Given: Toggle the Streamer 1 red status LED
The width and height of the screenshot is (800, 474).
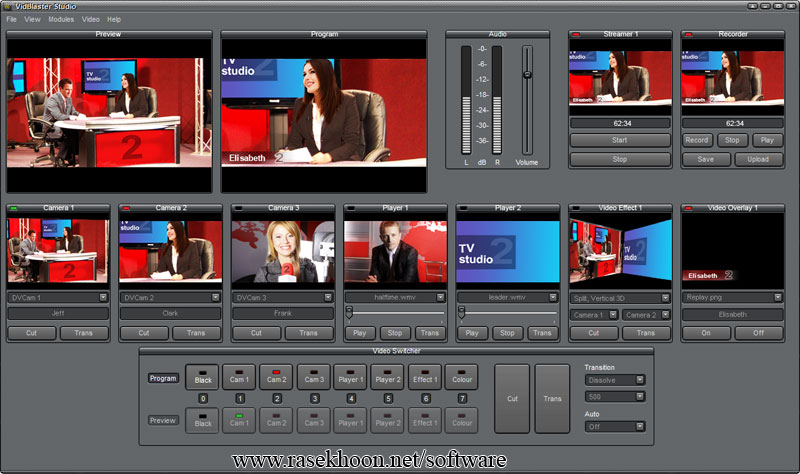Looking at the screenshot, I should tap(576, 34).
